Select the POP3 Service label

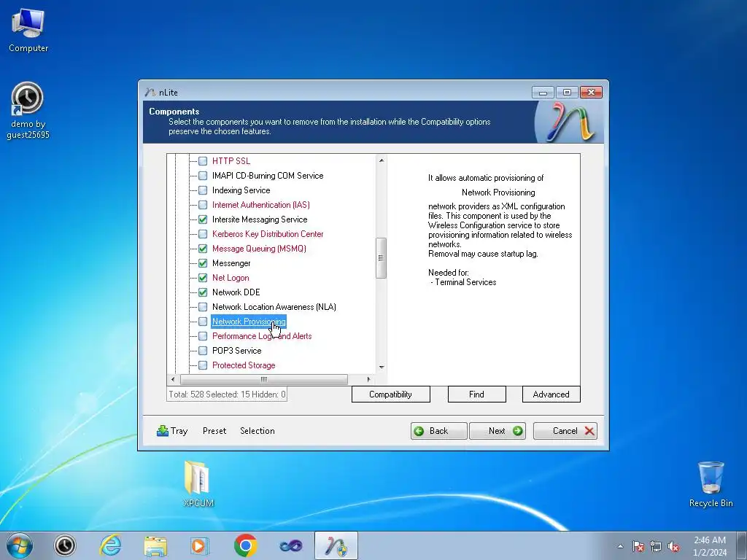click(x=237, y=351)
